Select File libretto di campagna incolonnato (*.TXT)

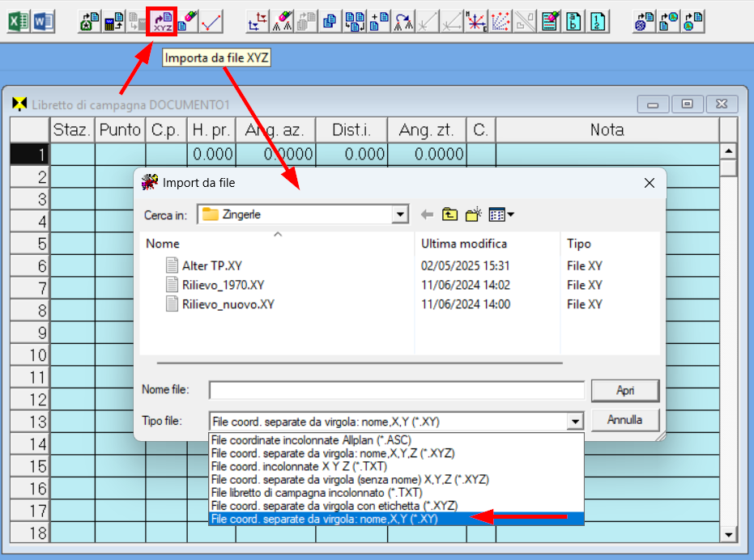coord(317,493)
